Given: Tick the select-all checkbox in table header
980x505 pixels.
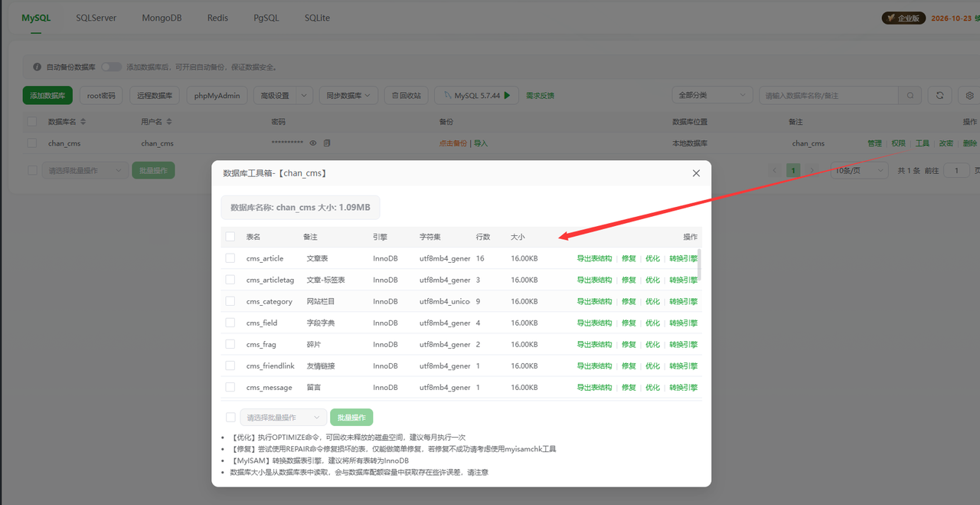Looking at the screenshot, I should tap(230, 237).
